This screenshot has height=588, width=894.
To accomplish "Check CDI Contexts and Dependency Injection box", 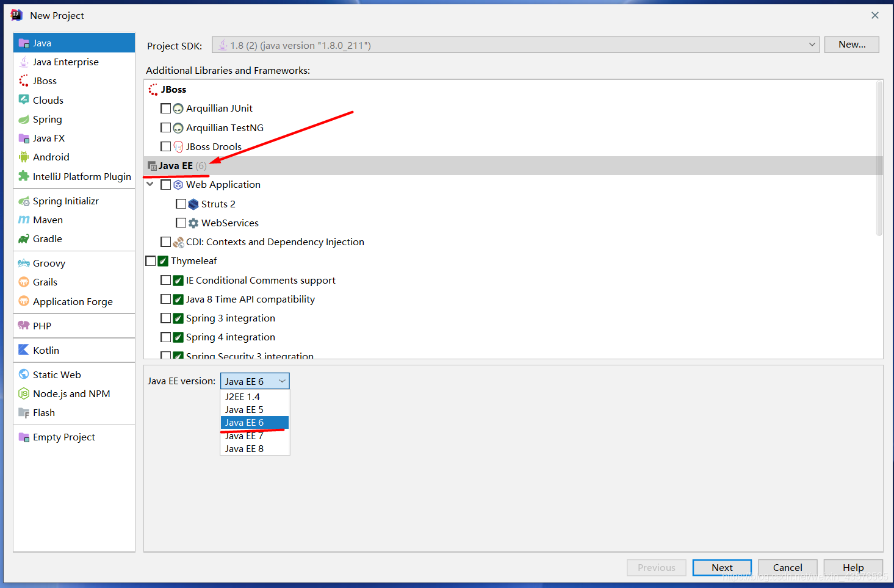I will pyautogui.click(x=165, y=242).
